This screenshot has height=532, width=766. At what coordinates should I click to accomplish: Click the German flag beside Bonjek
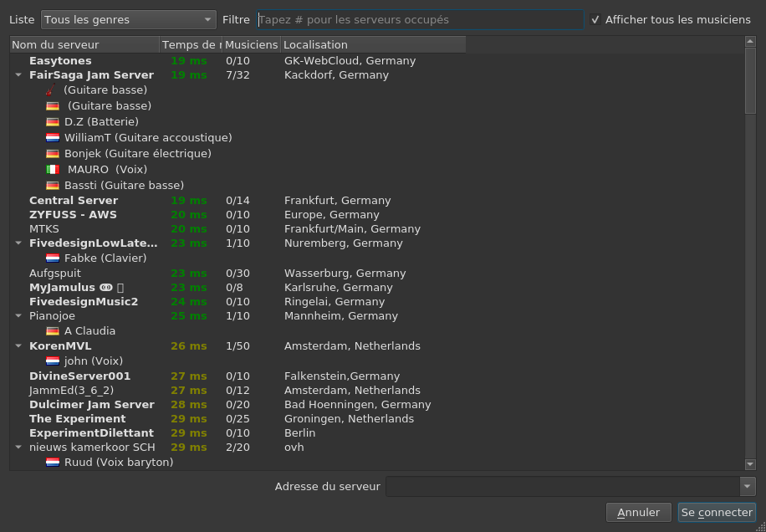tap(53, 153)
